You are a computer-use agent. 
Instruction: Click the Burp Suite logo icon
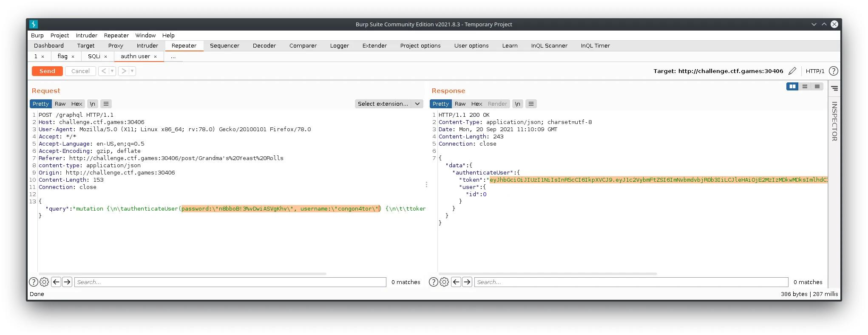[x=34, y=24]
